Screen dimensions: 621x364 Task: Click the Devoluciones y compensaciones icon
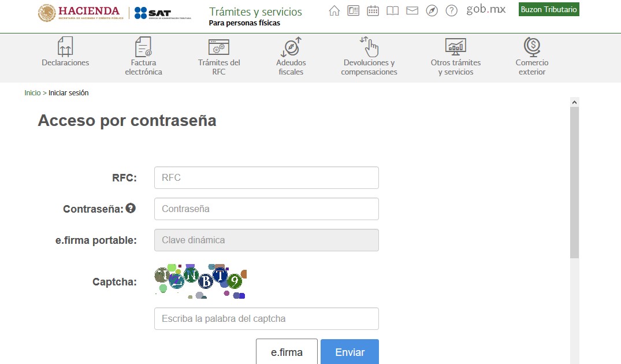(x=369, y=47)
